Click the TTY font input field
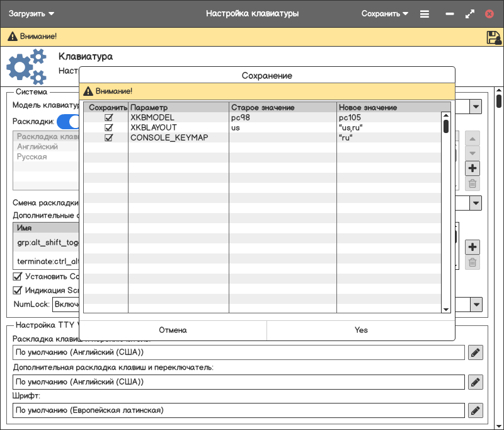The height and width of the screenshot is (430, 504). (x=238, y=410)
